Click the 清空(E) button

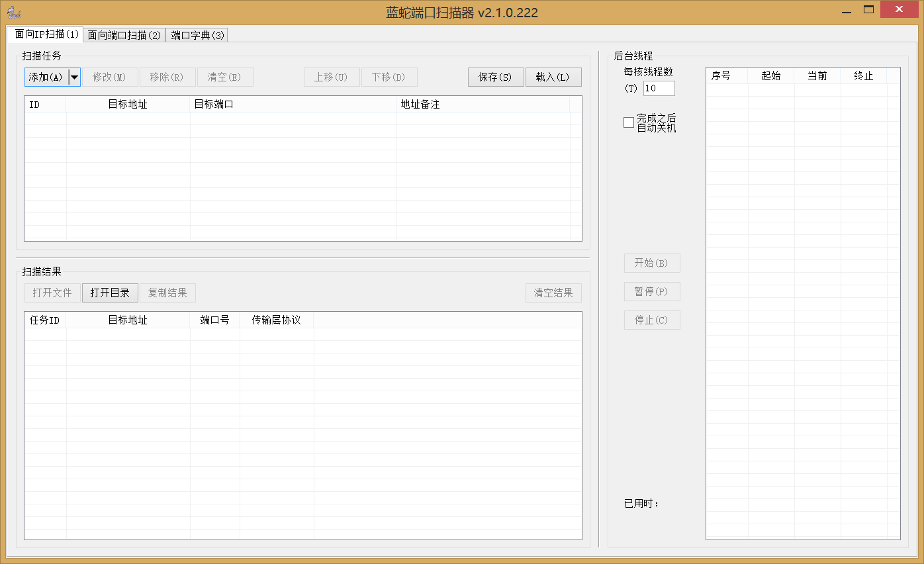(225, 77)
